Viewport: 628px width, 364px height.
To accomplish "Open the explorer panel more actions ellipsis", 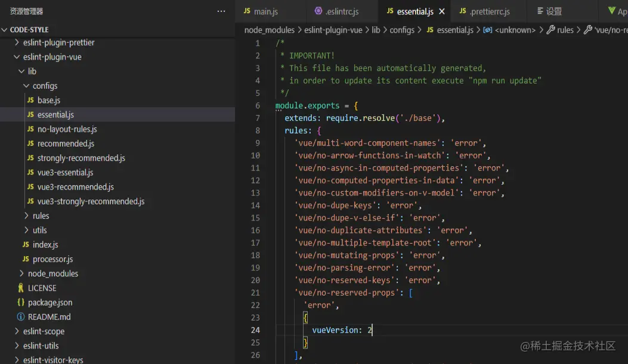I will tap(221, 11).
